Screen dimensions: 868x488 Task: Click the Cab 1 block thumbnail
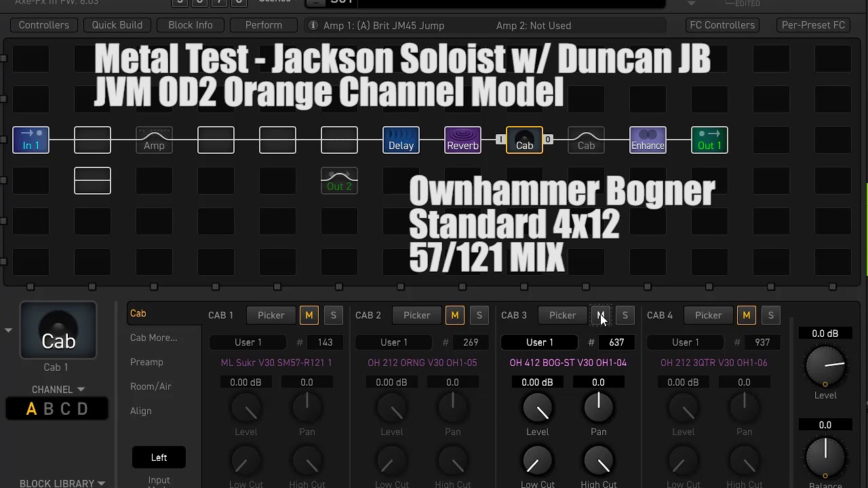point(58,330)
